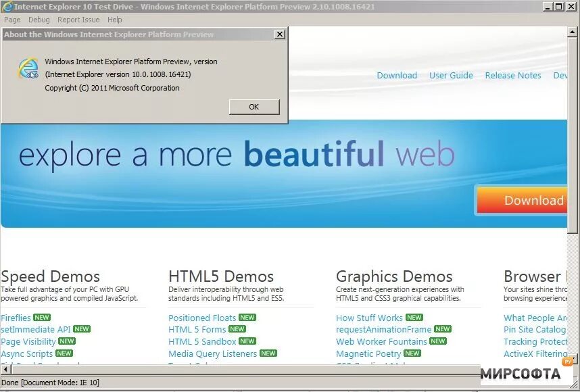The height and width of the screenshot is (392, 580).
Task: Click the Speed Demos heading
Action: point(50,276)
